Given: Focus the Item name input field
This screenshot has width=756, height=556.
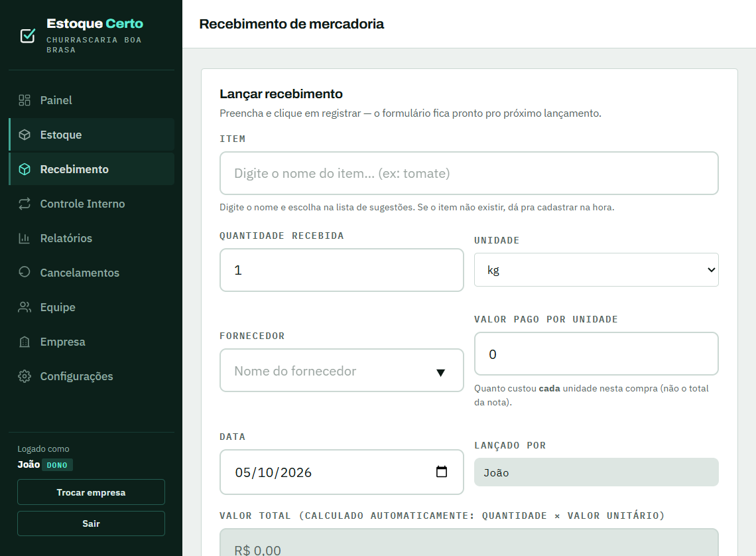Looking at the screenshot, I should (469, 173).
